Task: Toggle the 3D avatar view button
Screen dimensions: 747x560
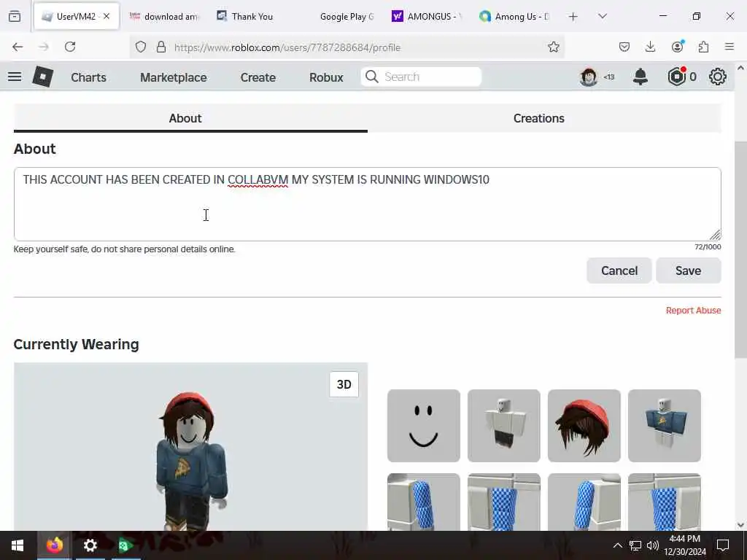Action: pyautogui.click(x=344, y=384)
